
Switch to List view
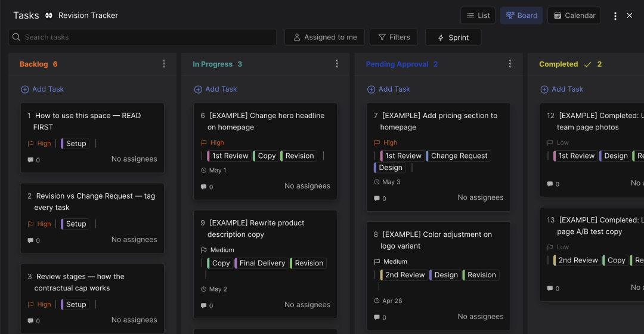[x=478, y=16]
